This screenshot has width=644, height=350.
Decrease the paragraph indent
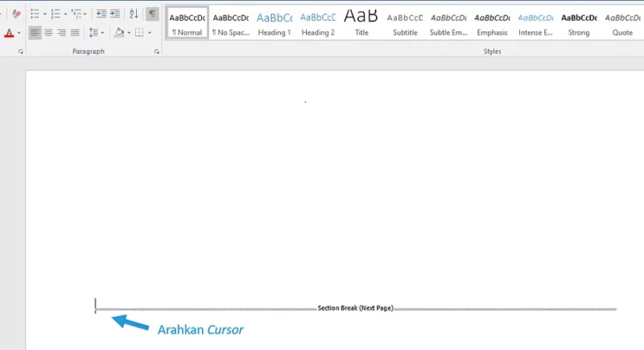point(101,14)
